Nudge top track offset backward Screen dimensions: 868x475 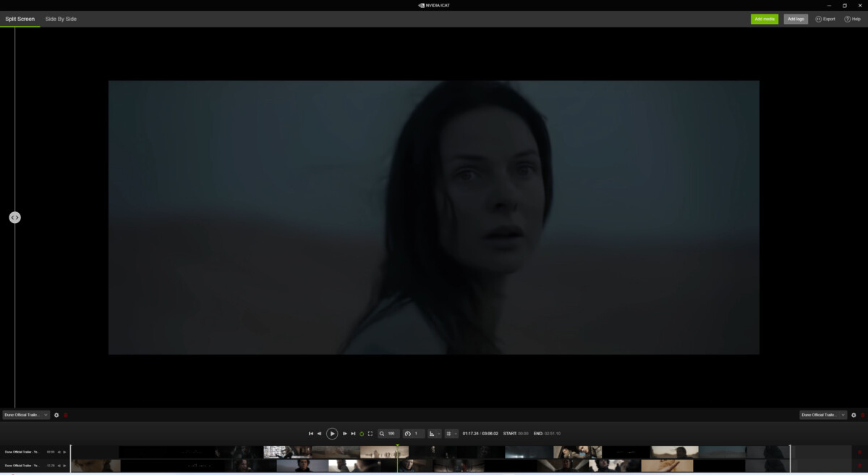coord(59,452)
